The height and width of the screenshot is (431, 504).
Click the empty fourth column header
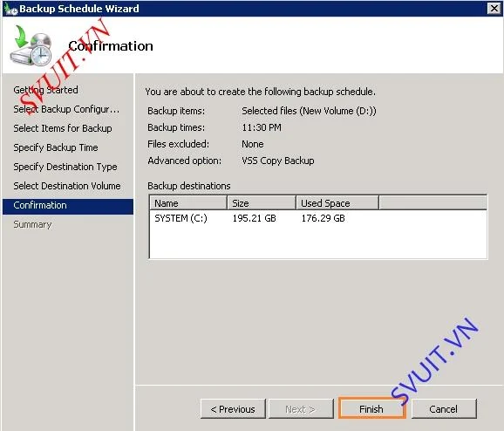click(433, 203)
